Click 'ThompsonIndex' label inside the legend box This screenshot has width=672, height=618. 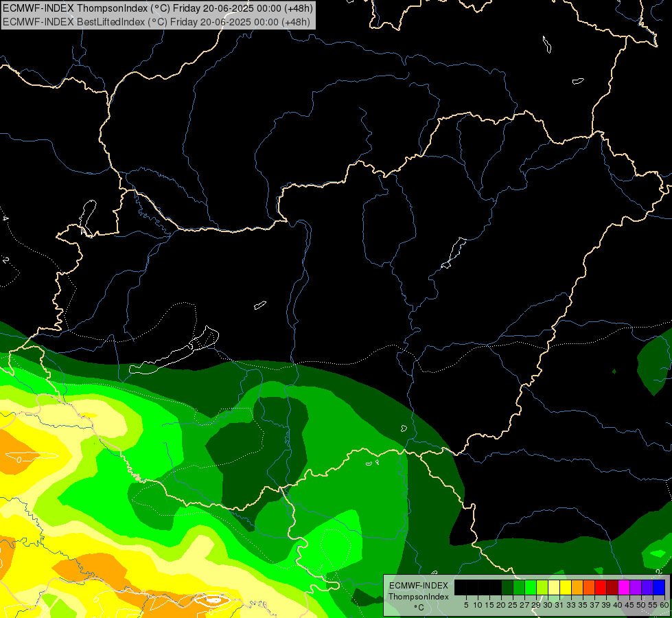click(x=419, y=597)
